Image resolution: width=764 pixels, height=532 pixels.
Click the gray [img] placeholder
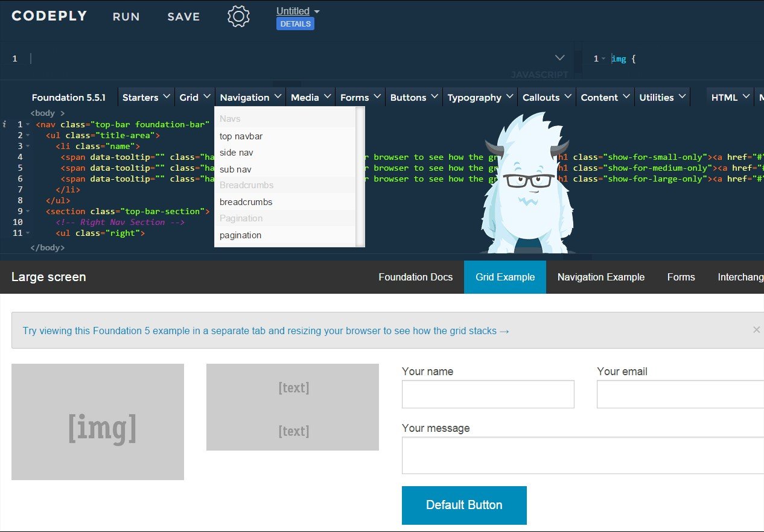pyautogui.click(x=98, y=422)
